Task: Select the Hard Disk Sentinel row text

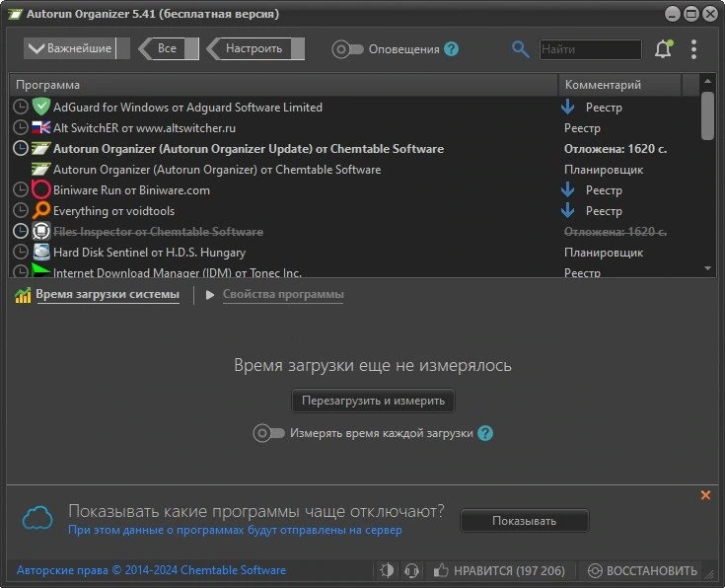Action: [149, 253]
